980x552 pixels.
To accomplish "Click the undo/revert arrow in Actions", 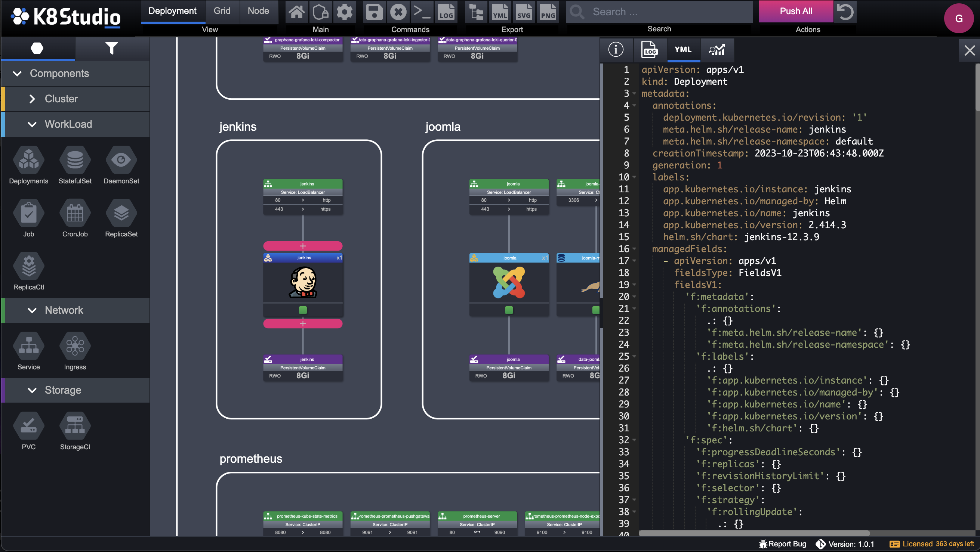I will coord(845,12).
